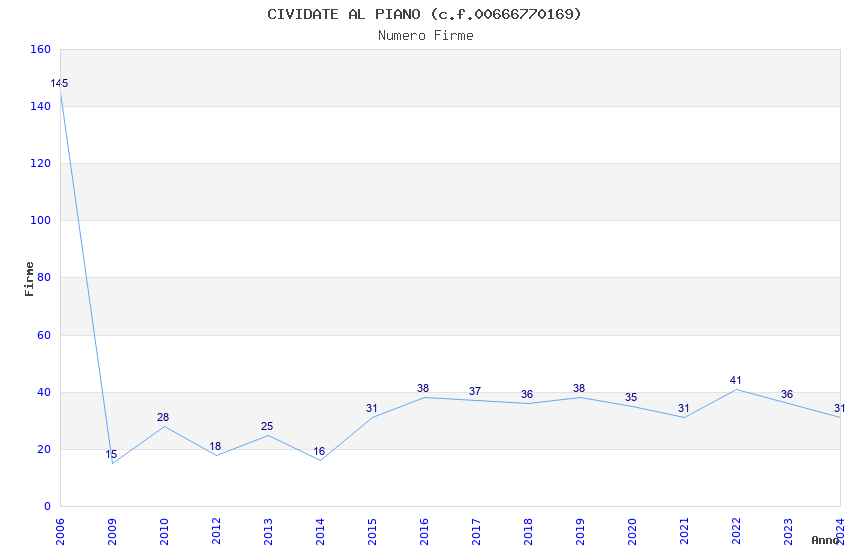Click the data label 35 for 2020
850x550 pixels.
[631, 397]
